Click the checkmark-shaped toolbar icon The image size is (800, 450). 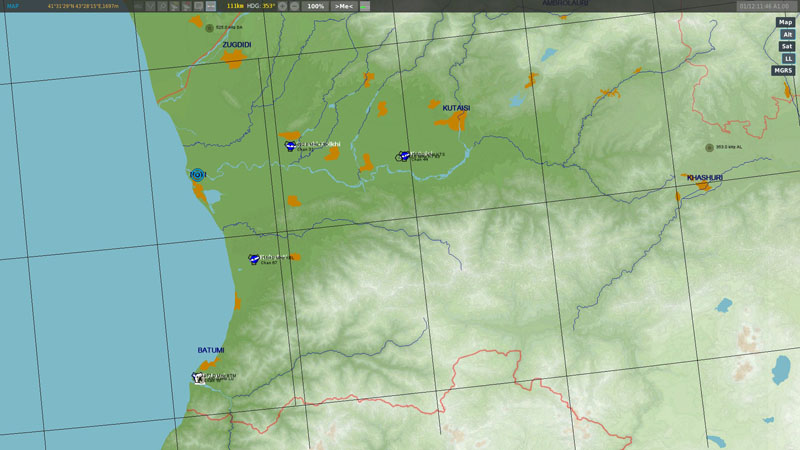pyautogui.click(x=150, y=6)
